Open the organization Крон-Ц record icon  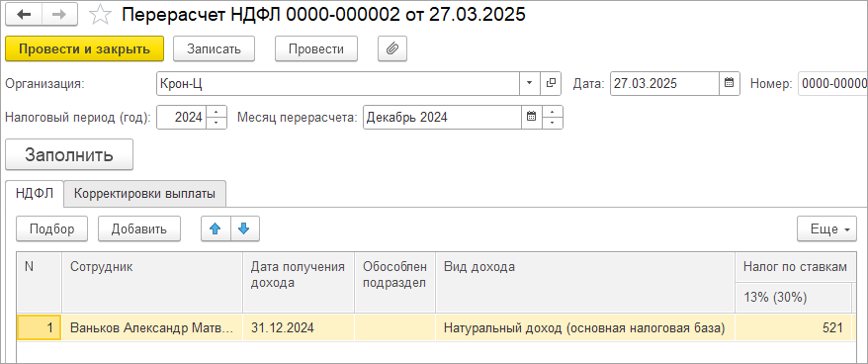coord(551,84)
